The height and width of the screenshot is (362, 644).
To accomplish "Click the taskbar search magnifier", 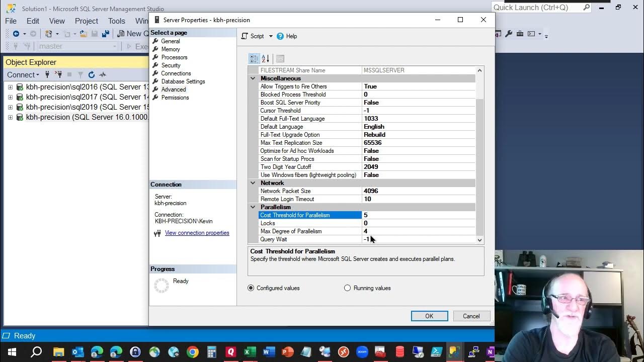I will pyautogui.click(x=36, y=352).
